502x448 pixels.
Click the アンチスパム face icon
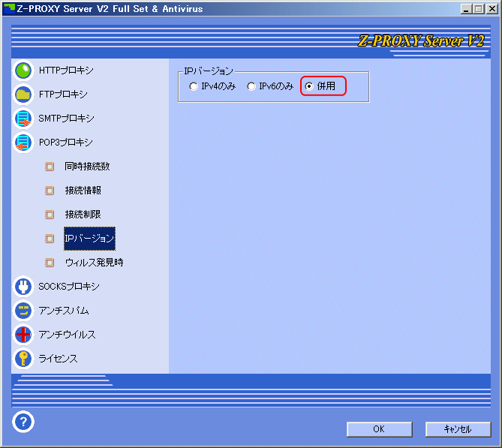coord(23,311)
